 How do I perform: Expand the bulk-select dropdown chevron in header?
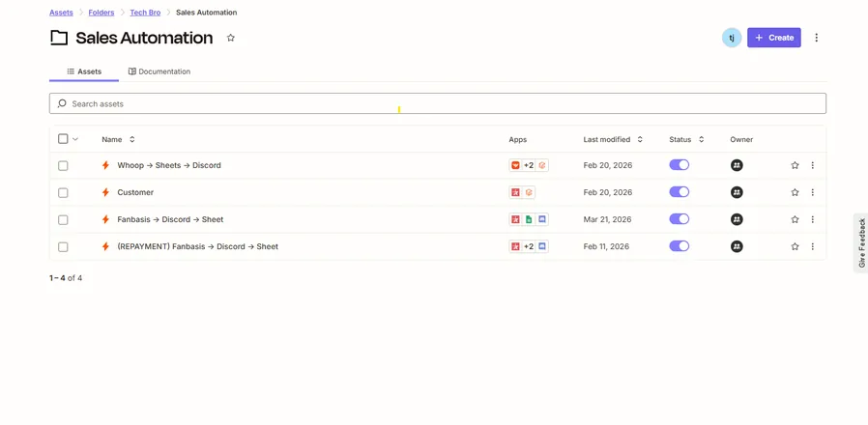75,139
